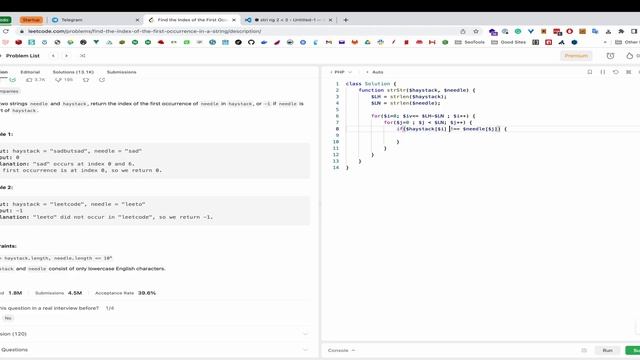The width and height of the screenshot is (640, 360).
Task: Click the editor bookmark icon
Action: (590, 72)
